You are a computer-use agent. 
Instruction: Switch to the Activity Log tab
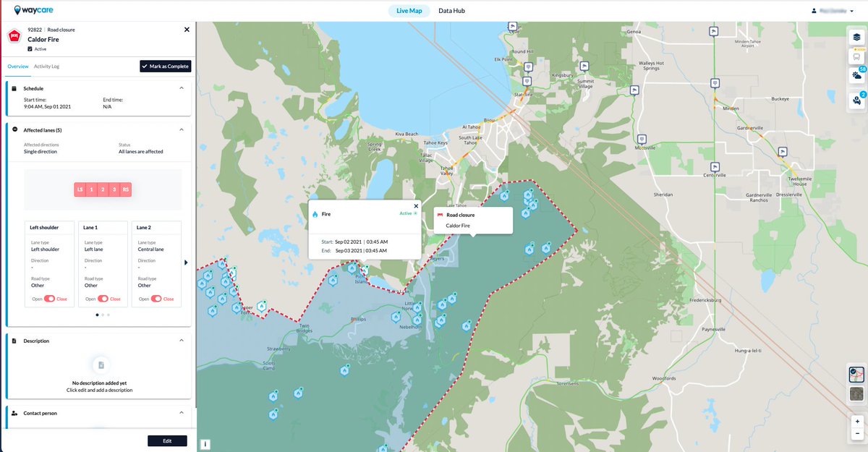(46, 66)
